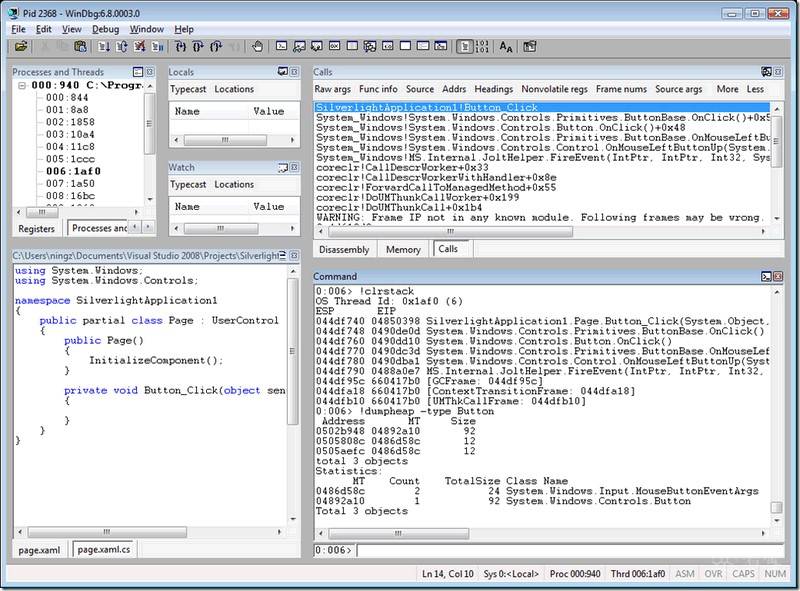Click the Locals panel menu icon

coord(283,72)
